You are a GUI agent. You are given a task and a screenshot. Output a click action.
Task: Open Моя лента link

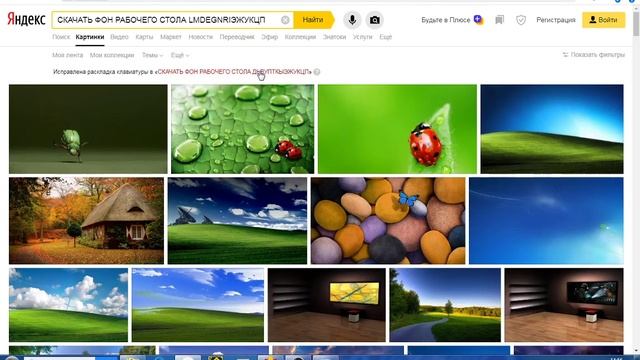(67, 55)
